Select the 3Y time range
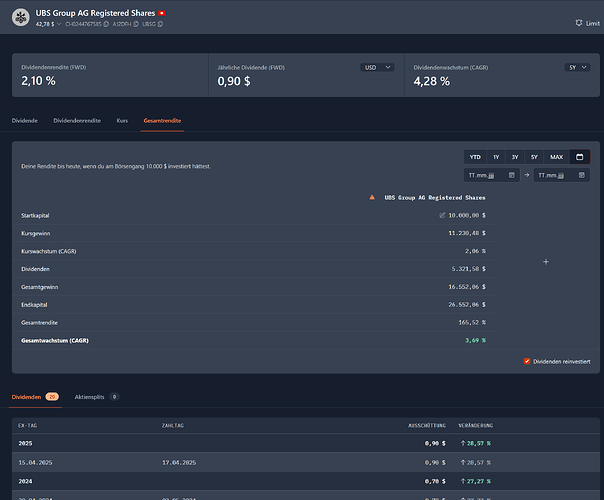604x500 pixels. click(515, 157)
